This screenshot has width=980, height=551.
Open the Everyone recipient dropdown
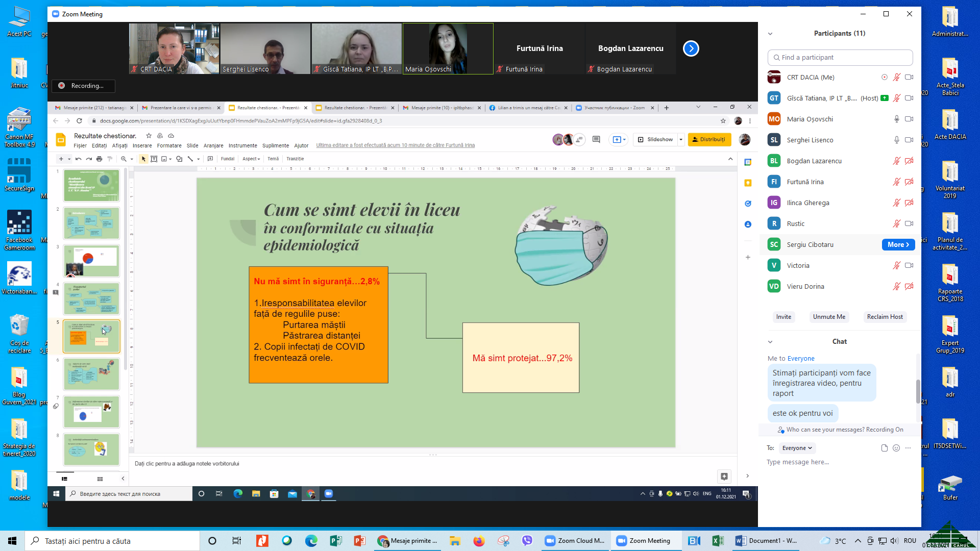click(797, 448)
